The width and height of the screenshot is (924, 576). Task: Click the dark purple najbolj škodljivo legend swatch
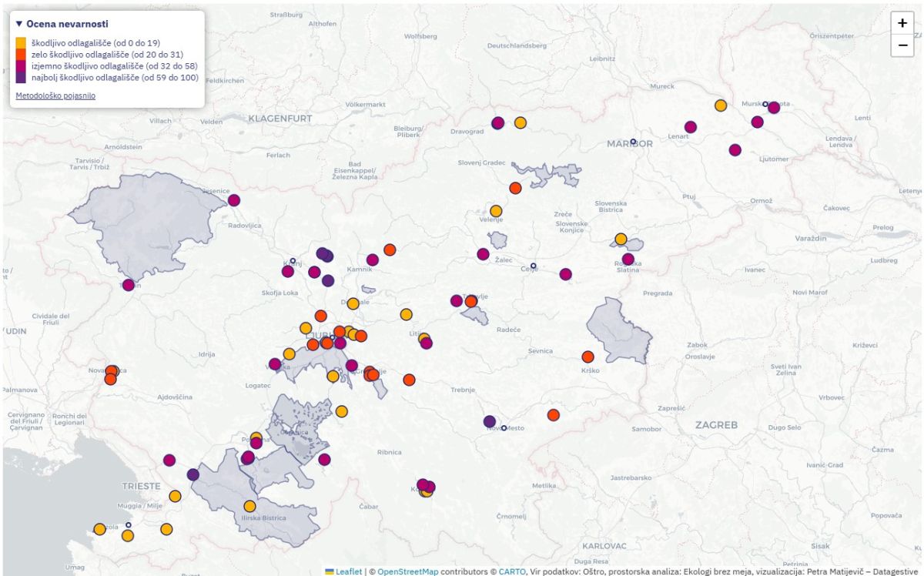tap(21, 78)
